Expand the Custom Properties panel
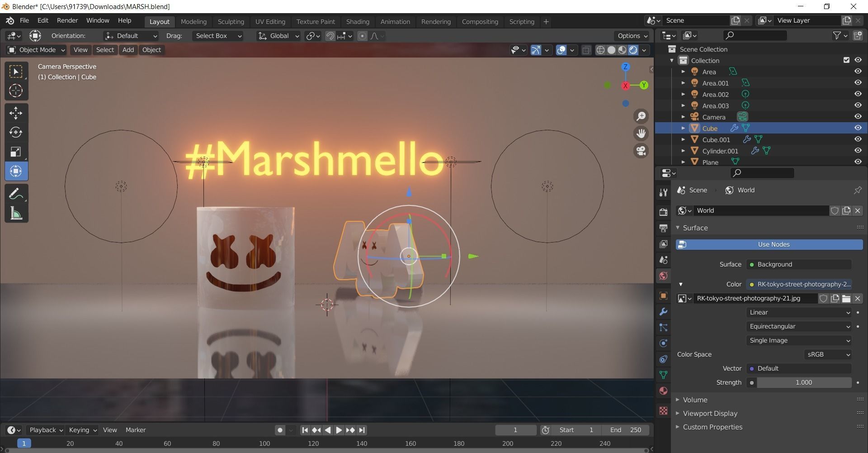 pyautogui.click(x=712, y=427)
